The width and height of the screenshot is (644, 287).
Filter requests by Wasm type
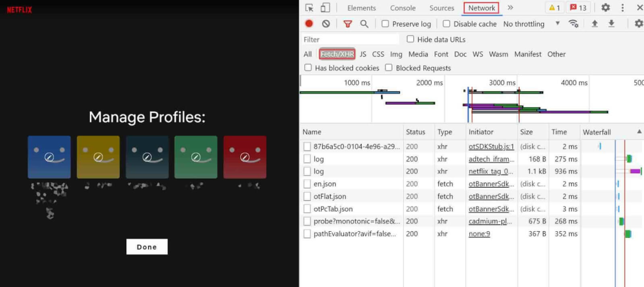[499, 54]
